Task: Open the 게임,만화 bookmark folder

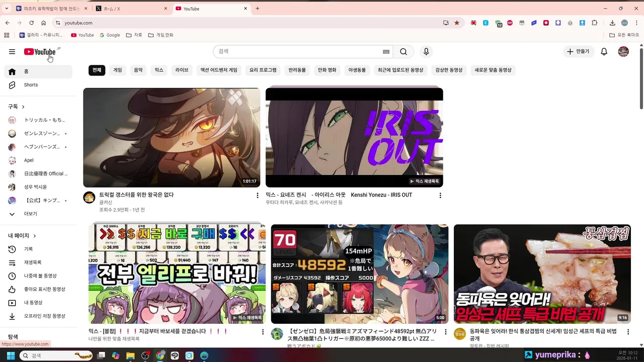Action: pos(160,35)
